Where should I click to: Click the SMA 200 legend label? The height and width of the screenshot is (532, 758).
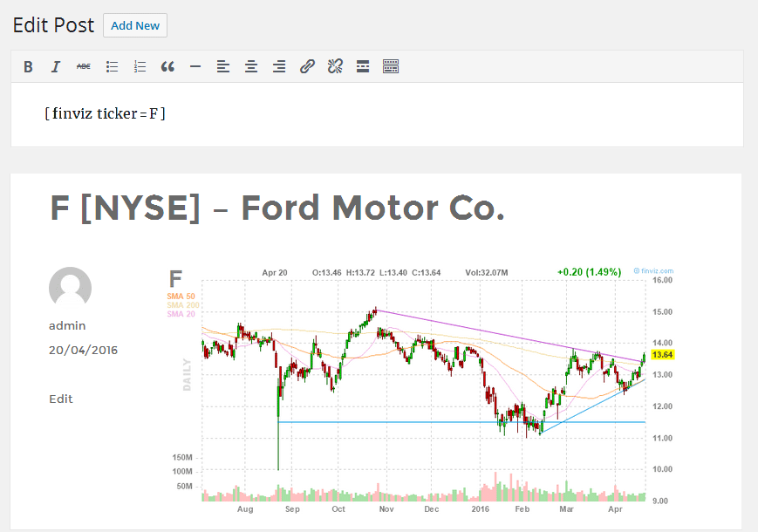(182, 305)
